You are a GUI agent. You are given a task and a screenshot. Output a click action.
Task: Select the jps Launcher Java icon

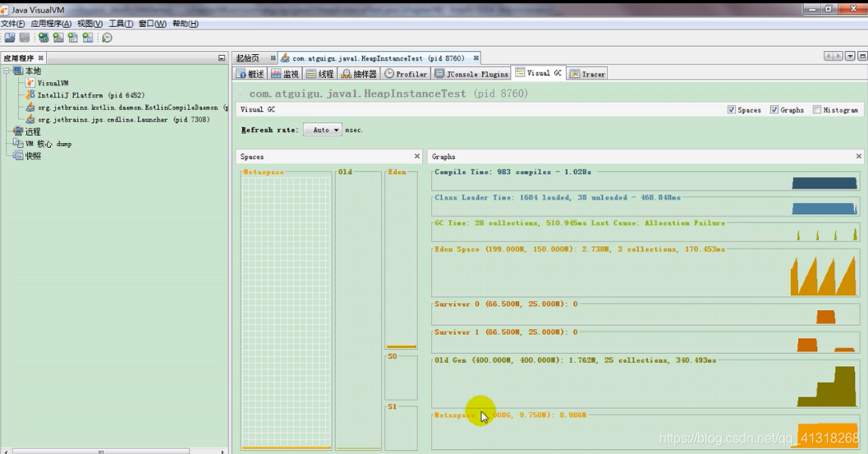[30, 120]
